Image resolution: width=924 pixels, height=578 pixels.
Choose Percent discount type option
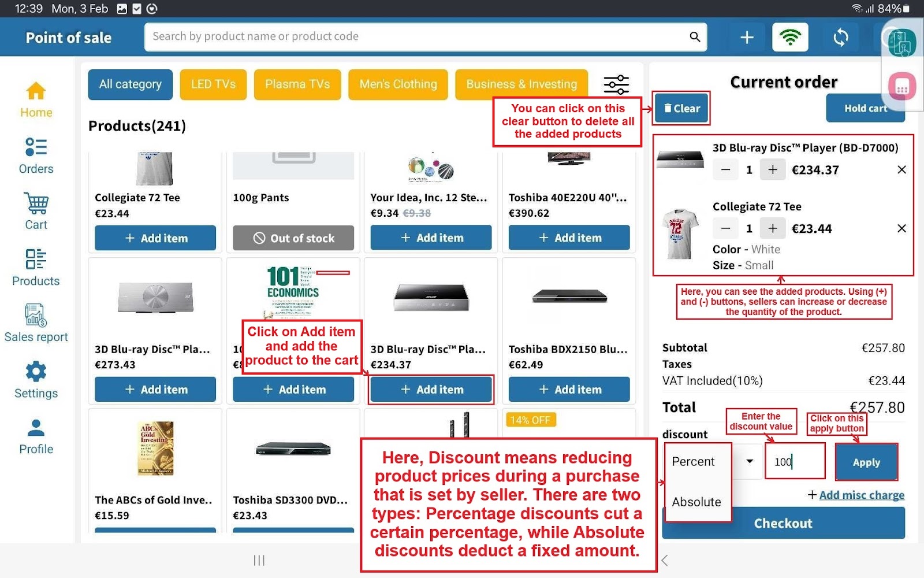[x=693, y=461]
